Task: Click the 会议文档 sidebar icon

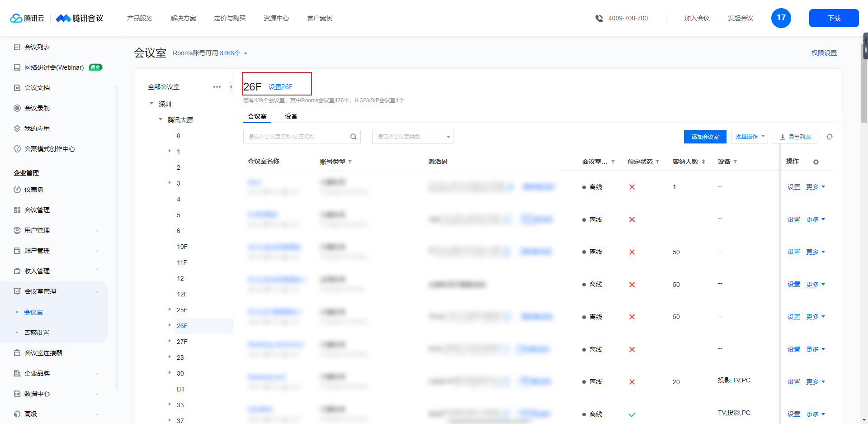Action: click(17, 88)
